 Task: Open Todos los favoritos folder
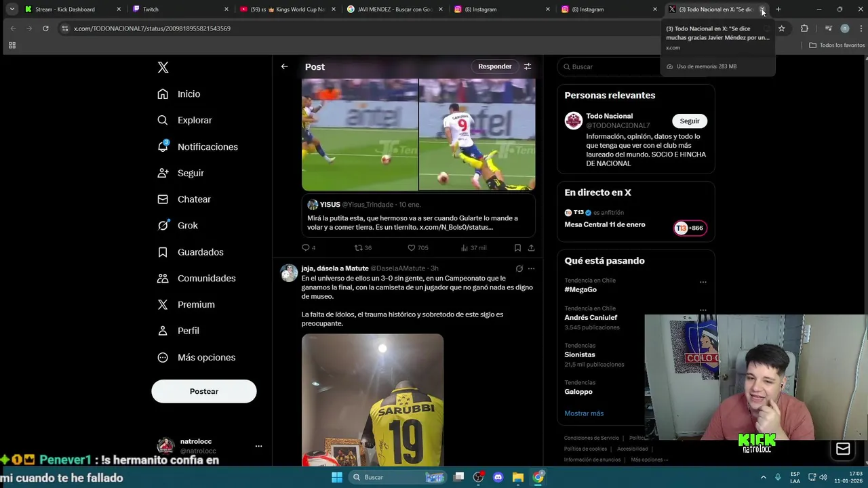pyautogui.click(x=837, y=45)
